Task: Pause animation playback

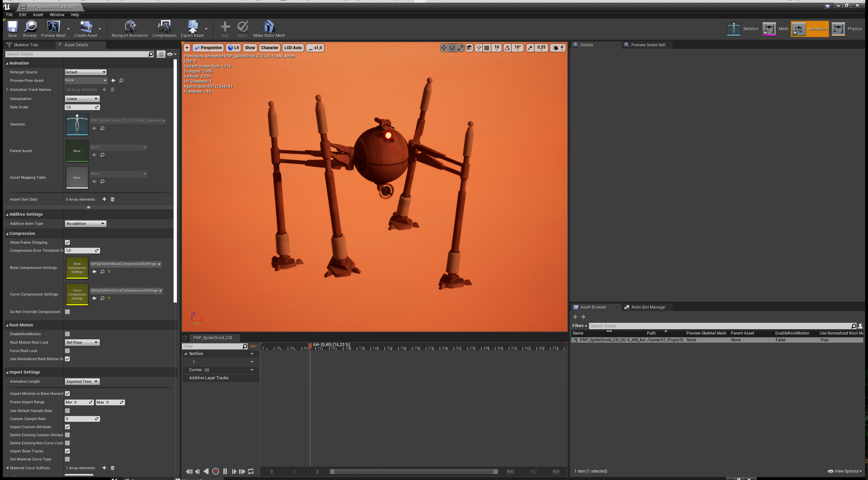Action: coord(225,472)
